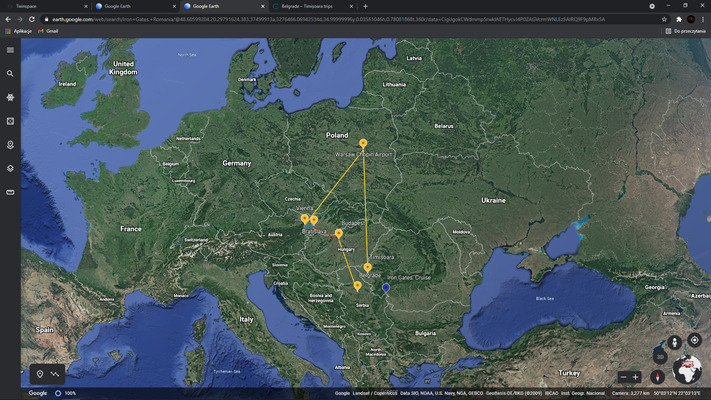Click the Warsaw Chopin Airport placemark pin
Screen dimensions: 711x400
coord(363,144)
